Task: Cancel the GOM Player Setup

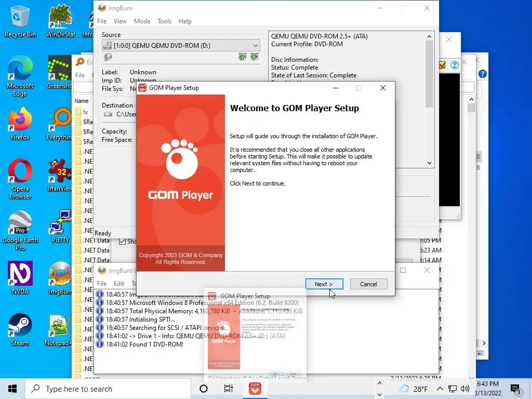Action: [x=368, y=284]
